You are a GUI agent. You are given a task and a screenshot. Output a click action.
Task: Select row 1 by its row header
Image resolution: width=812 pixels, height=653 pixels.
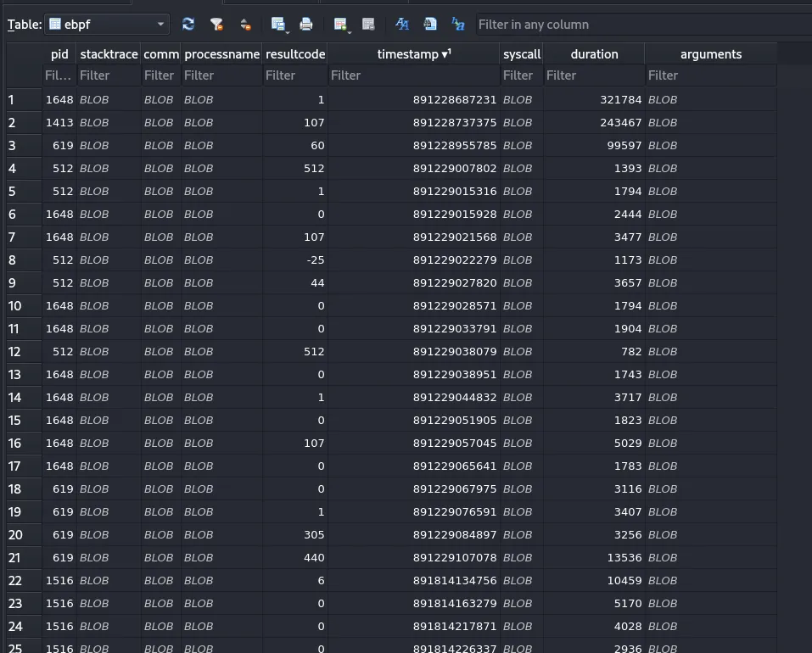[24, 100]
